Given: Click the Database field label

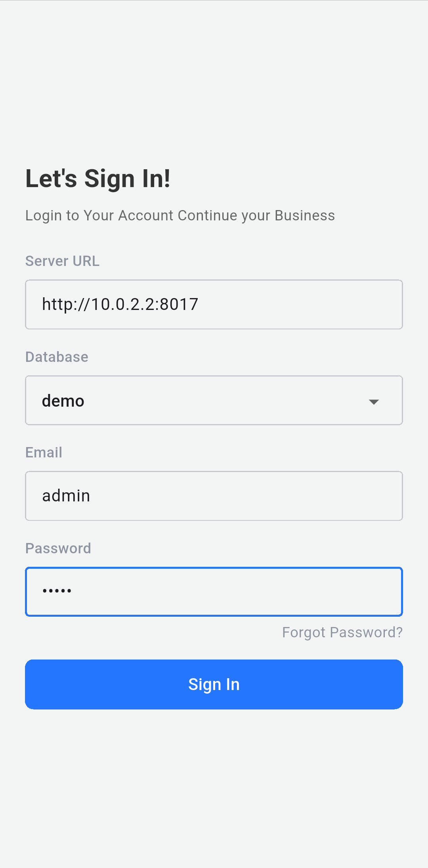Looking at the screenshot, I should tap(57, 357).
